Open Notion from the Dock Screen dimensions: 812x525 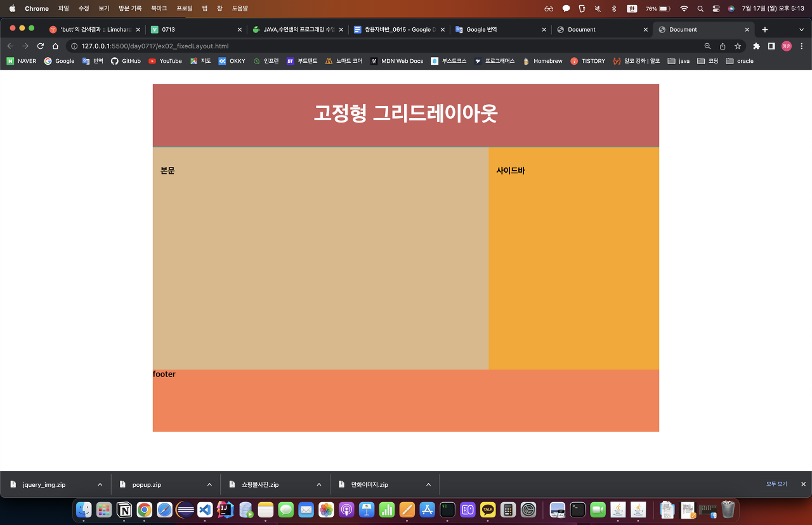tap(124, 509)
